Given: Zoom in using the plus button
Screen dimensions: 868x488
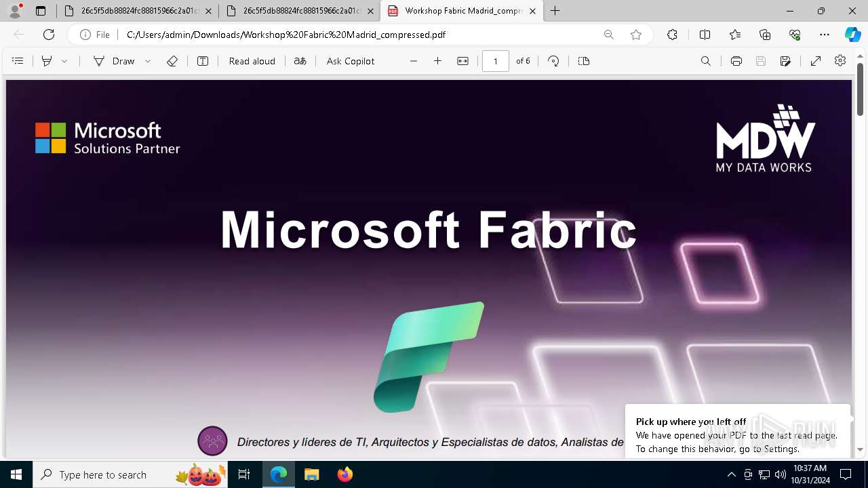Looking at the screenshot, I should [x=438, y=61].
